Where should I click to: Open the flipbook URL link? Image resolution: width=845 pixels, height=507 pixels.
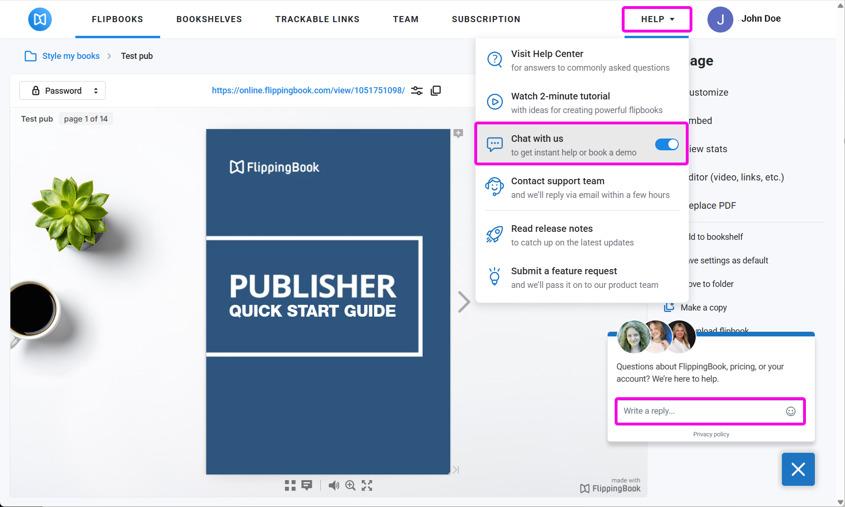(308, 91)
